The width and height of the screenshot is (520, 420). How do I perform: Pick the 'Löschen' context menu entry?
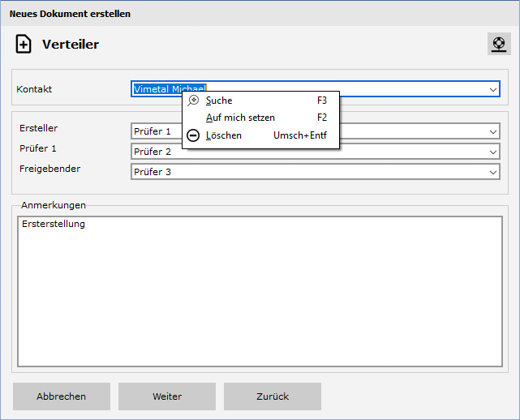coord(224,135)
